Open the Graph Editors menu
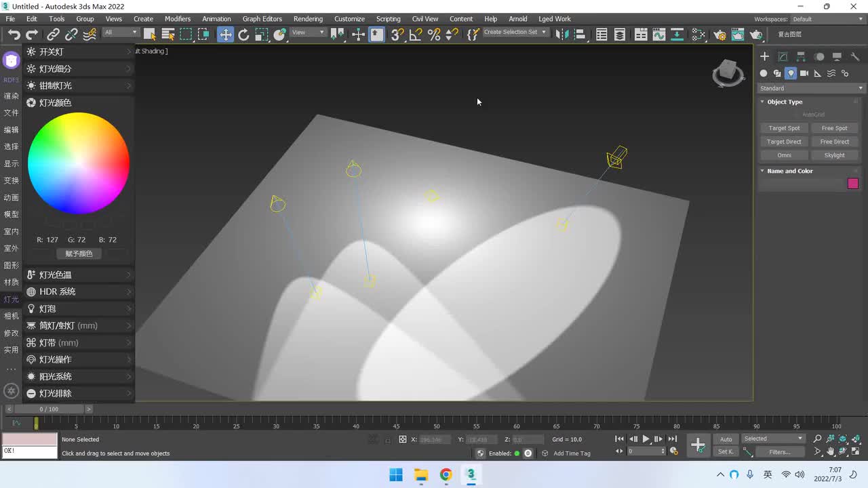 262,19
